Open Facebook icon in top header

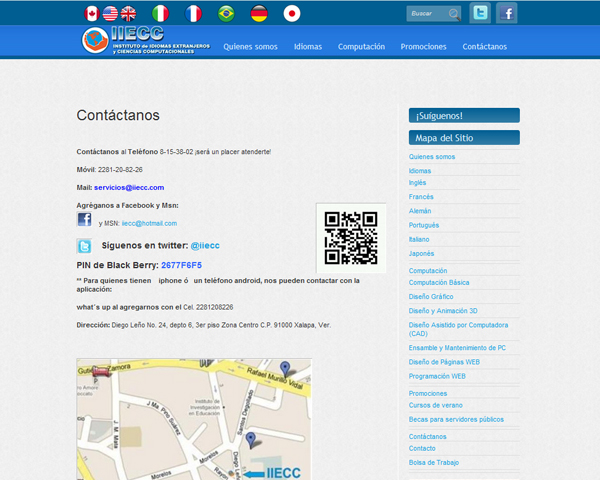tap(507, 13)
